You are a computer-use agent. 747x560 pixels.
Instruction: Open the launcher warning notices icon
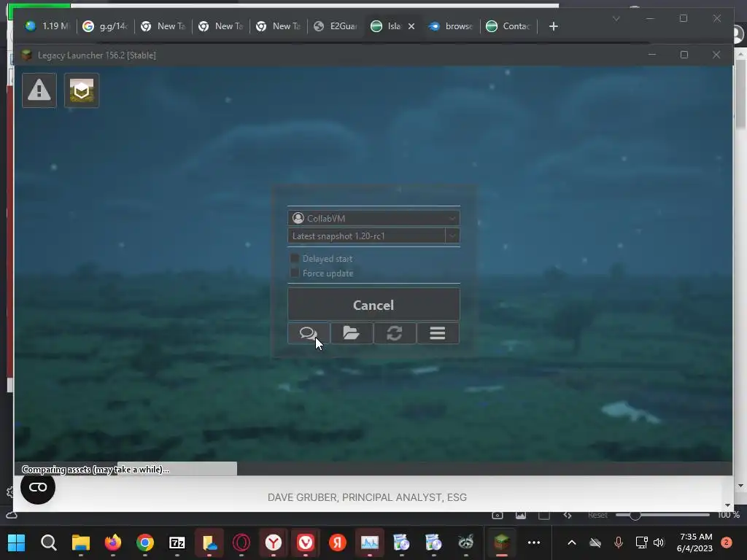(39, 90)
